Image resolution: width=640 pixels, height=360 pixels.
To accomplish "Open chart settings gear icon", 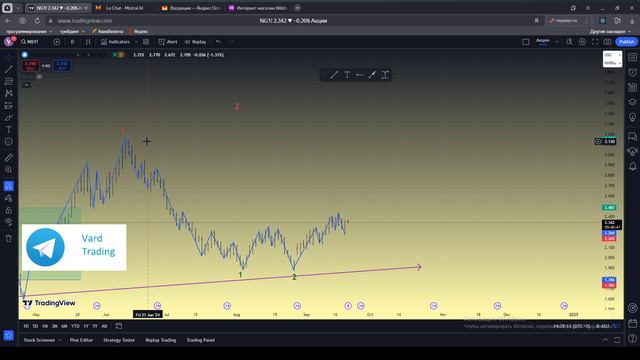I will coord(582,42).
